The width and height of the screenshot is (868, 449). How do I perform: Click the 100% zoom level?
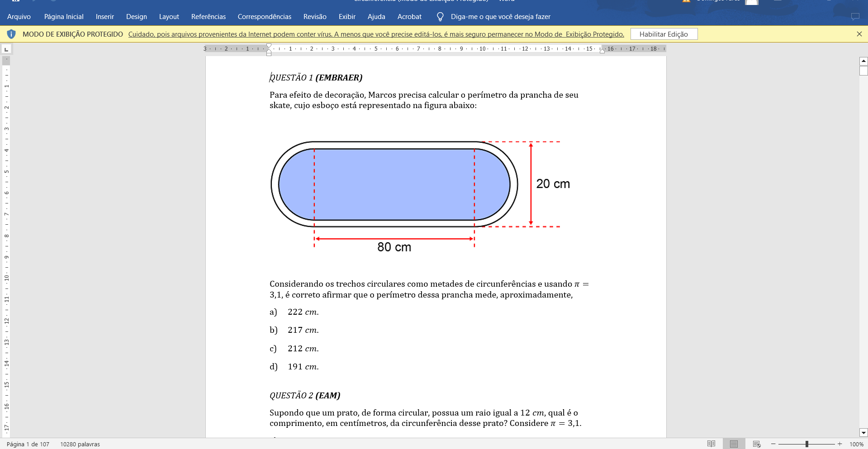coord(856,444)
